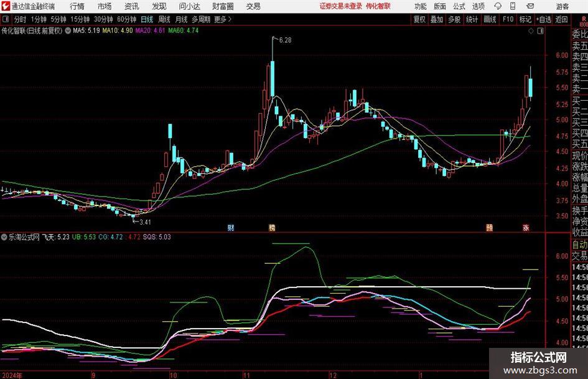The height and width of the screenshot is (379, 588).
Task: Open the 多周期 multi-period view
Action: tap(201, 19)
